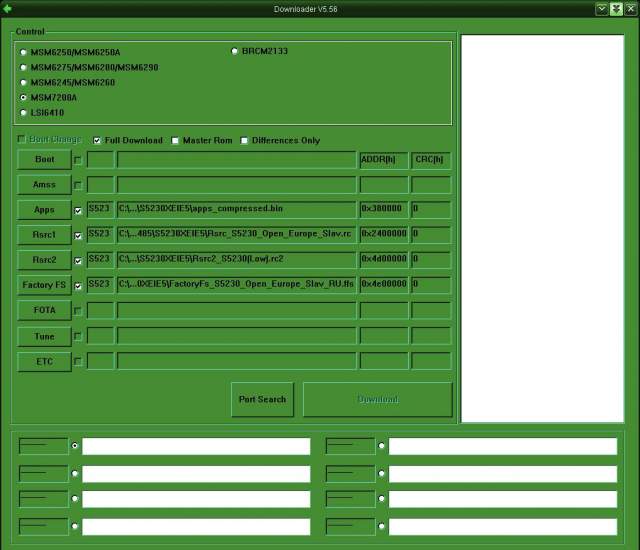640x550 pixels.
Task: Click the apps_compressed.bin path field
Action: (x=236, y=209)
